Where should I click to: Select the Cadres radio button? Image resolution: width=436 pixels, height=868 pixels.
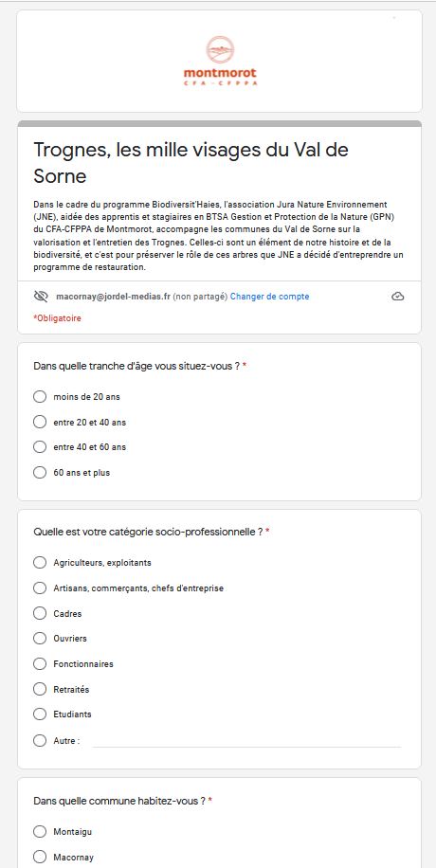pos(40,613)
